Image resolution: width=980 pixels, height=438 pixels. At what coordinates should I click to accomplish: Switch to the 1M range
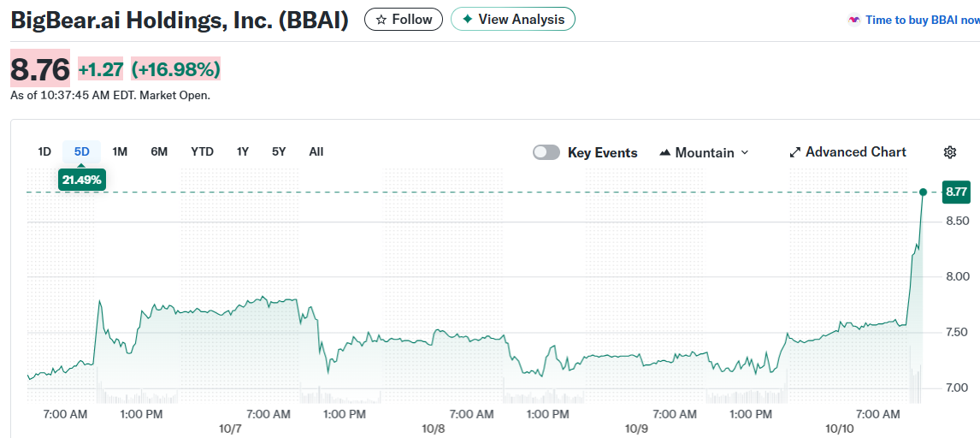click(x=120, y=151)
